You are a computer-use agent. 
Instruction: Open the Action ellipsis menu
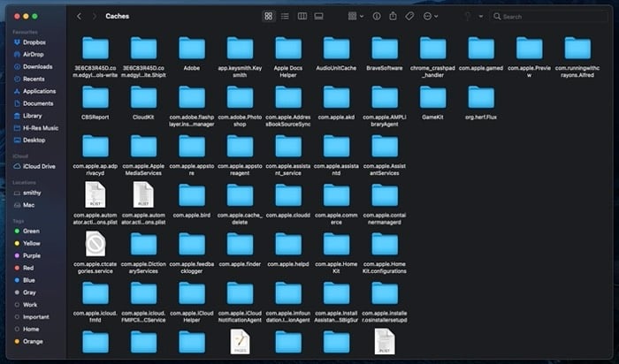(431, 16)
